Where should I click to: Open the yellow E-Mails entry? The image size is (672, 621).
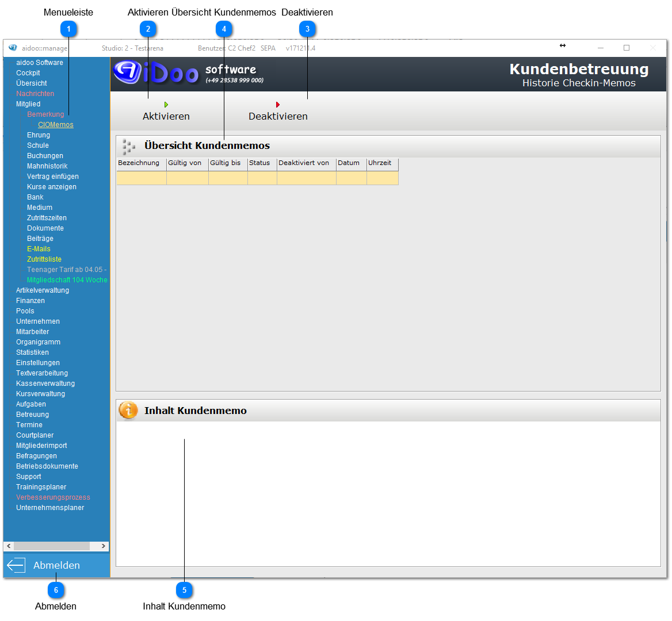pos(39,249)
